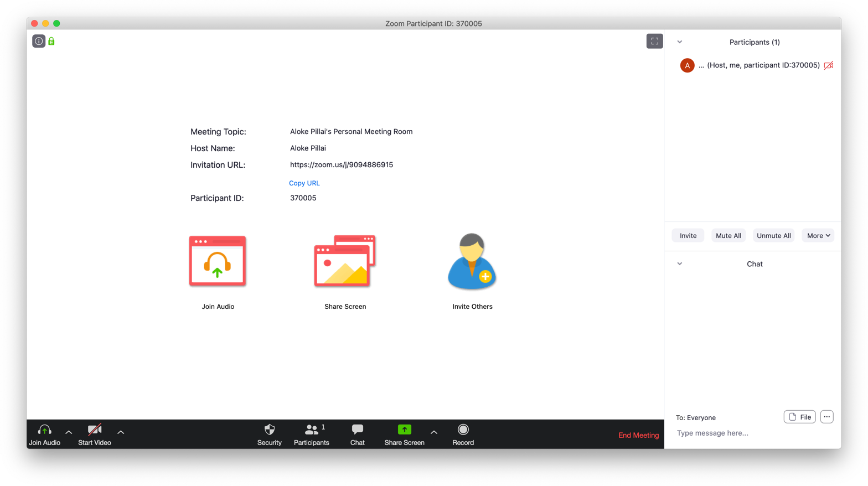The image size is (868, 486).
Task: Click the Host Name value Aloke Pillai
Action: click(308, 148)
